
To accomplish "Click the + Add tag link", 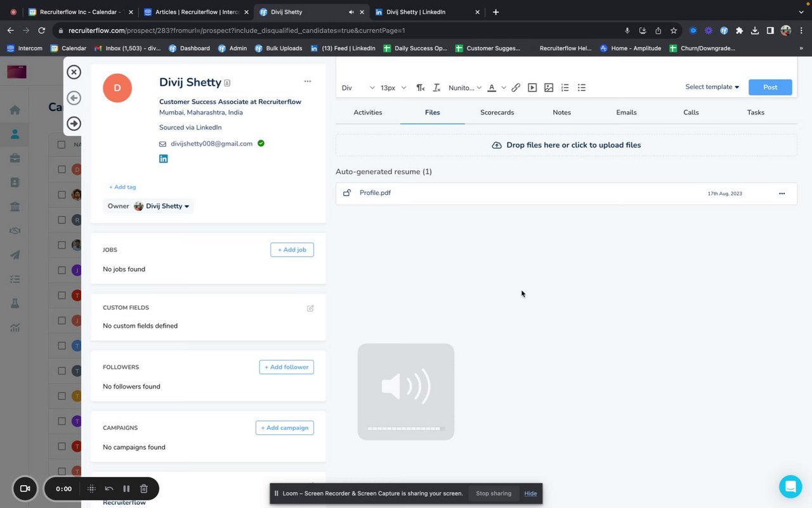I will point(122,187).
